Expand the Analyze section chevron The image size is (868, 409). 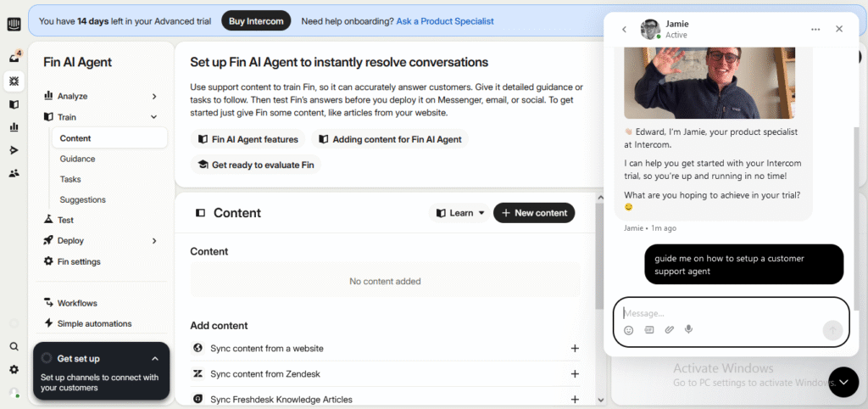coord(154,97)
